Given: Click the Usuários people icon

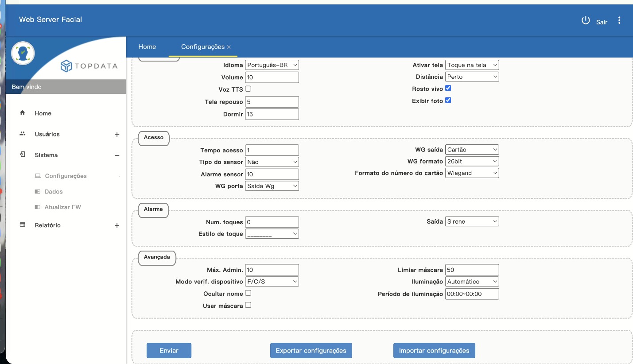Looking at the screenshot, I should (x=23, y=134).
